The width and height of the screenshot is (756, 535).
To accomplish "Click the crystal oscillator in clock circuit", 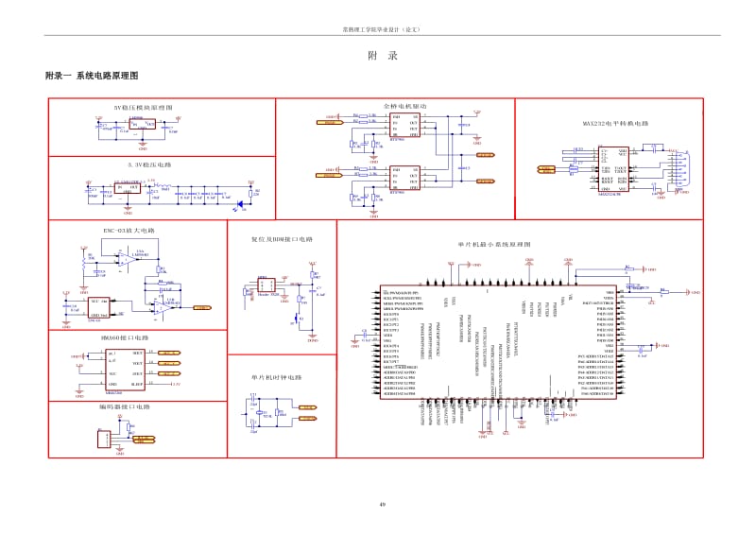I will tap(257, 412).
